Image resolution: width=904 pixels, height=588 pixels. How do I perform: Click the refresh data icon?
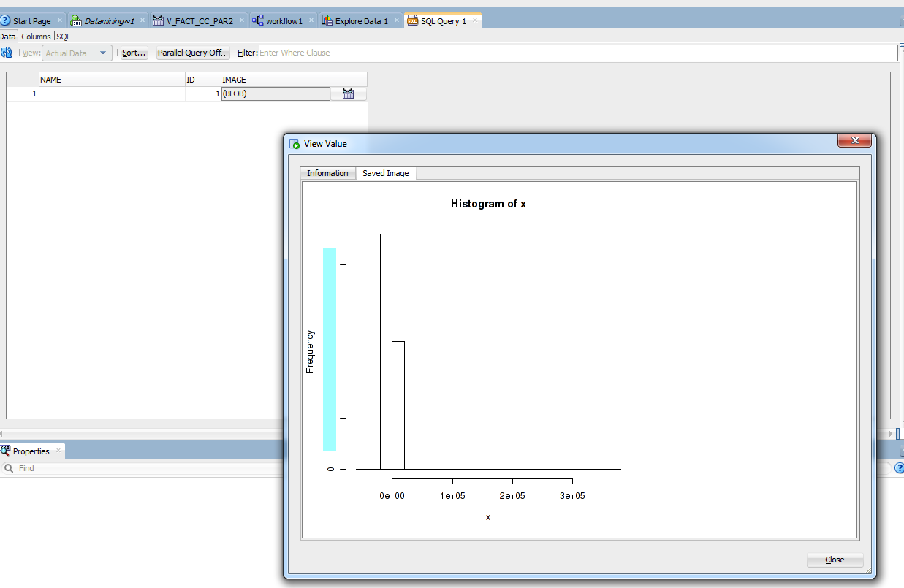[6, 53]
